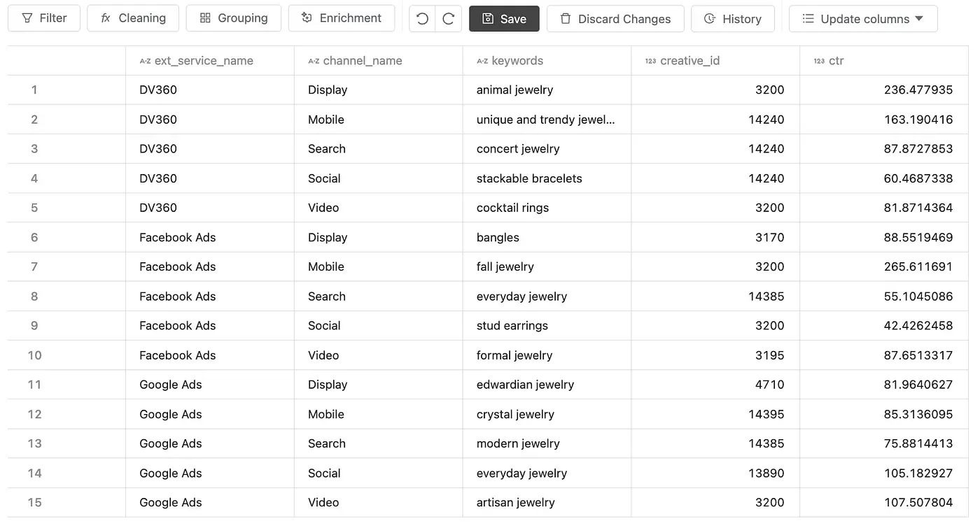Open the Enrichment tool
The height and width of the screenshot is (528, 980).
(x=342, y=18)
